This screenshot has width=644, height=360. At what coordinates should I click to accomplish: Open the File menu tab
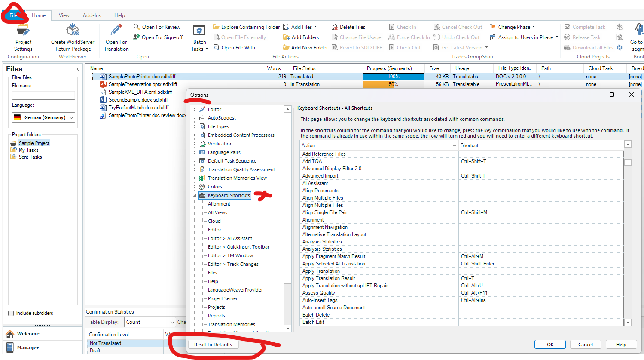click(x=13, y=15)
